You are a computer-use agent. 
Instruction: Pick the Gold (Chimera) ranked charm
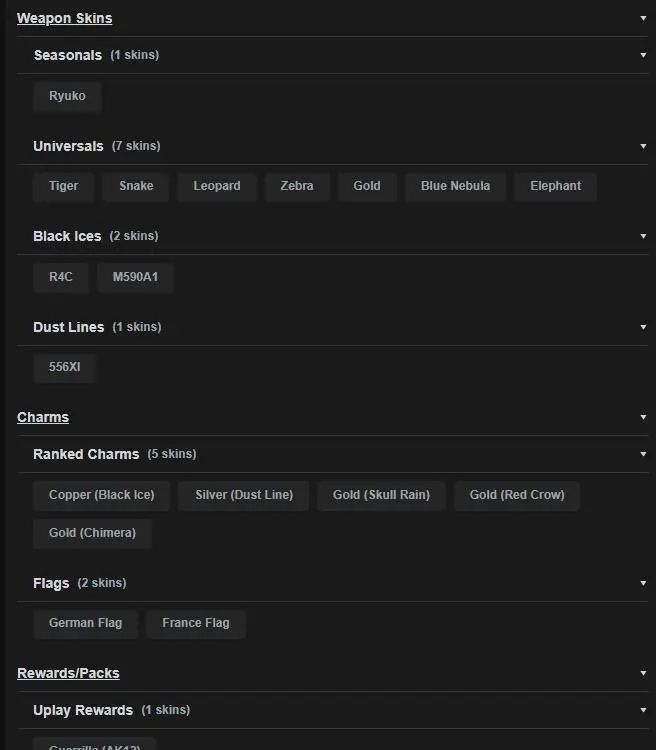[x=92, y=533]
